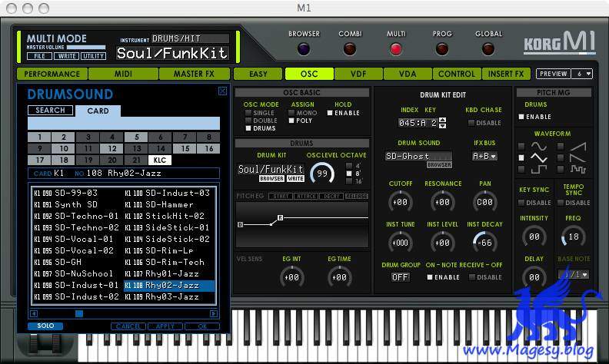The height and width of the screenshot is (364, 609).
Task: Click the INDEX KEY stepper arrows
Action: [442, 123]
